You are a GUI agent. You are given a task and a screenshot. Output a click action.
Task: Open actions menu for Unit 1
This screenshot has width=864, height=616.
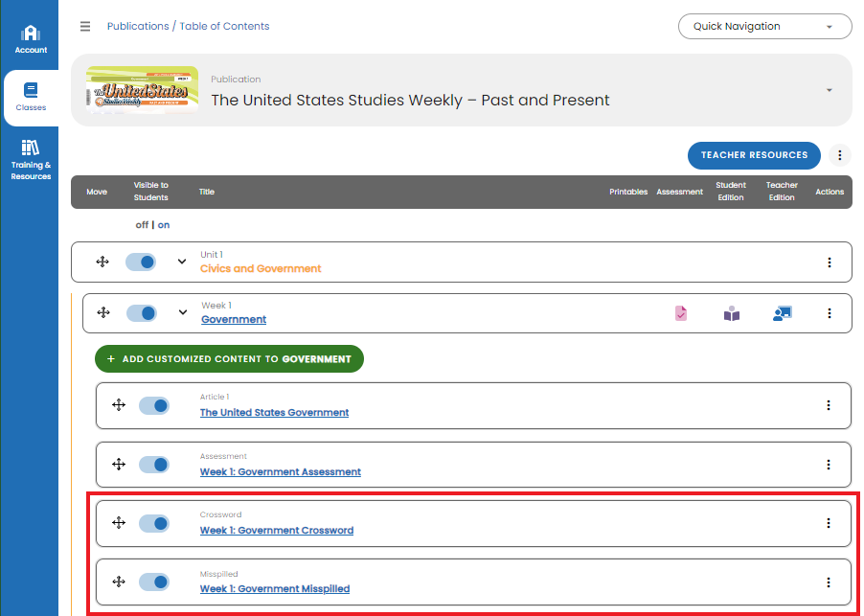click(830, 262)
